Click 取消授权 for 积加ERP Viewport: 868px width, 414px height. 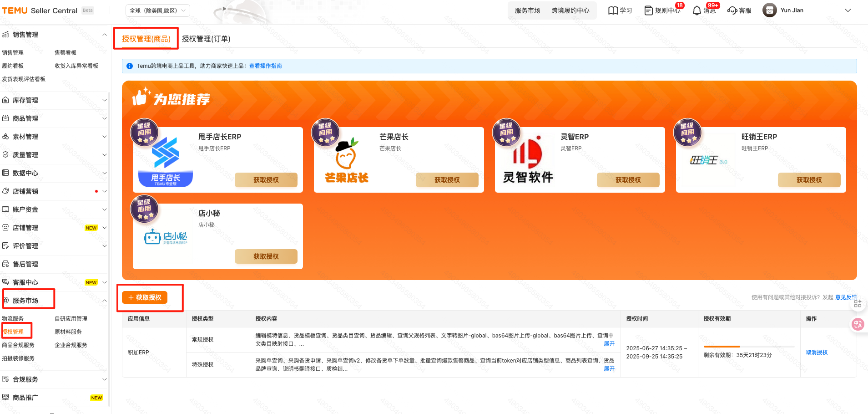pos(817,353)
